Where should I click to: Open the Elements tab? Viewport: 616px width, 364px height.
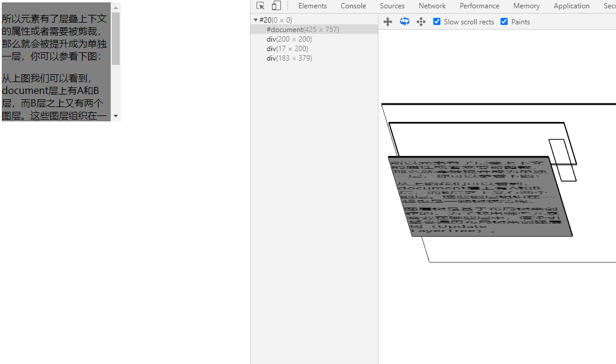[312, 6]
